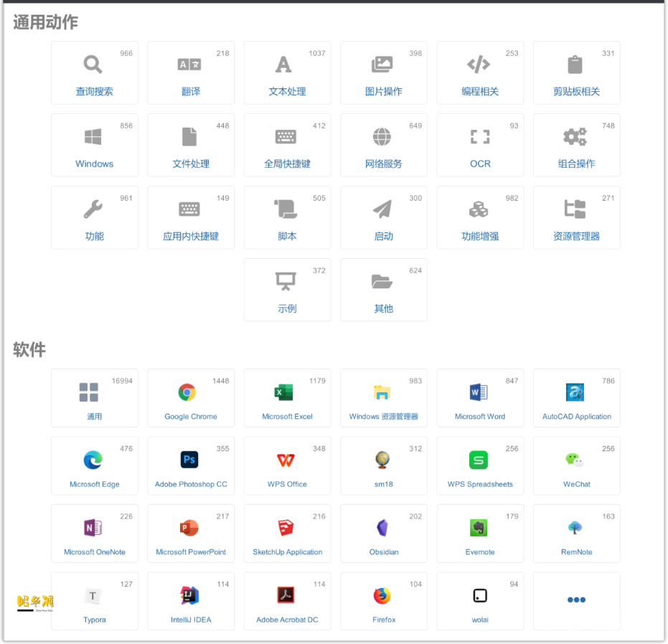This screenshot has width=668, height=644.
Task: Click the 功能增强 cubes icon
Action: tap(479, 209)
